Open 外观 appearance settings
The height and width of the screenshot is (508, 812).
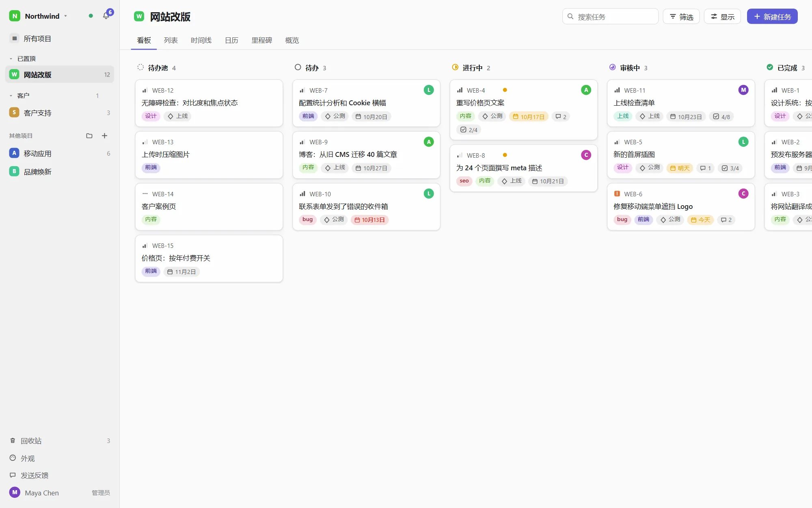pos(60,458)
